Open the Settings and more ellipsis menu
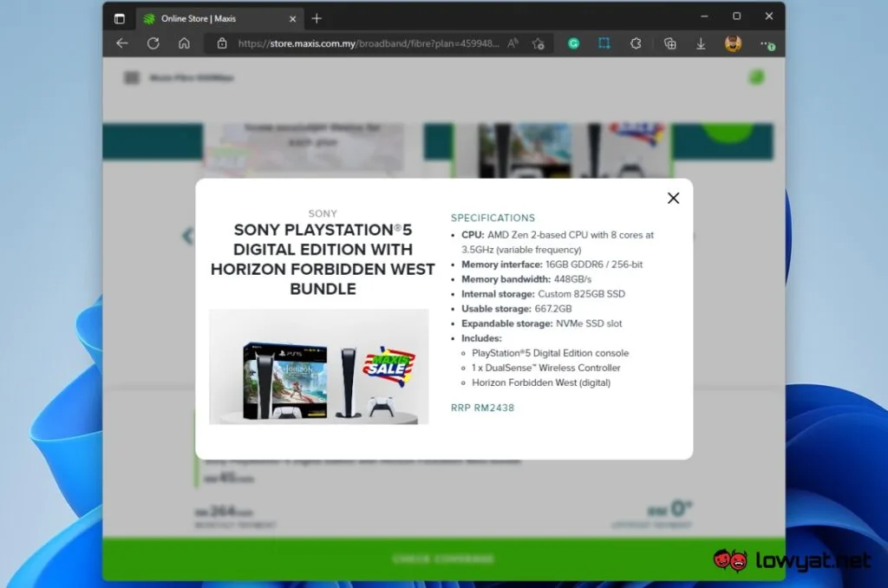 click(x=767, y=44)
